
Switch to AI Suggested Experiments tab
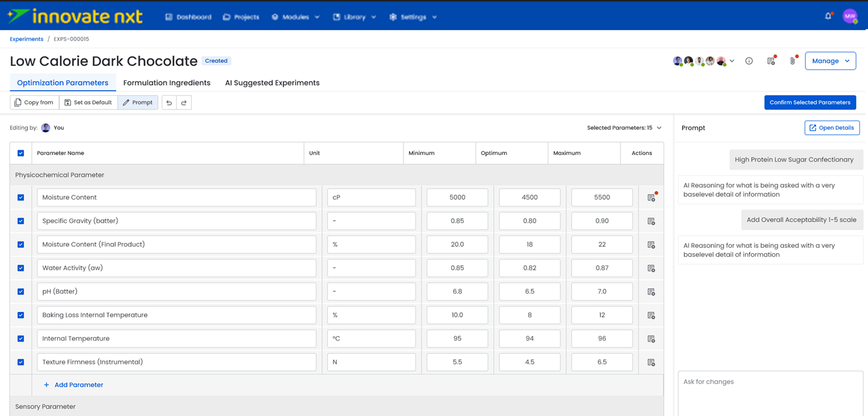click(x=272, y=83)
